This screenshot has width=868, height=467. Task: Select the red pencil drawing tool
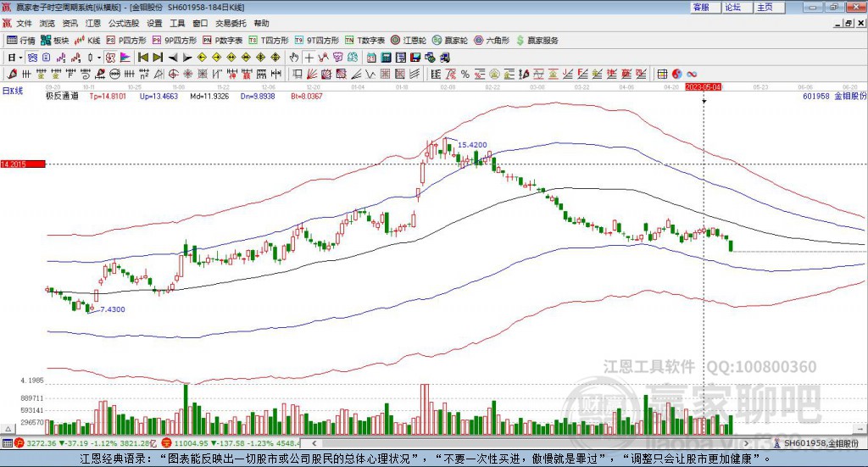[12, 74]
